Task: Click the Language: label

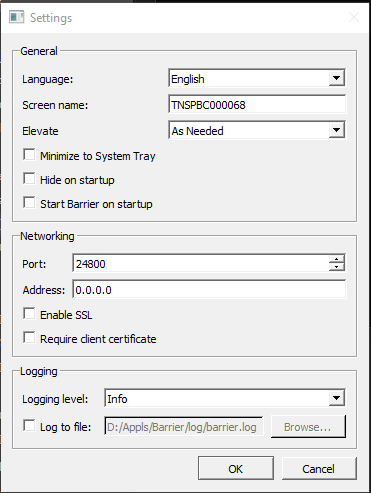Action: point(48,79)
